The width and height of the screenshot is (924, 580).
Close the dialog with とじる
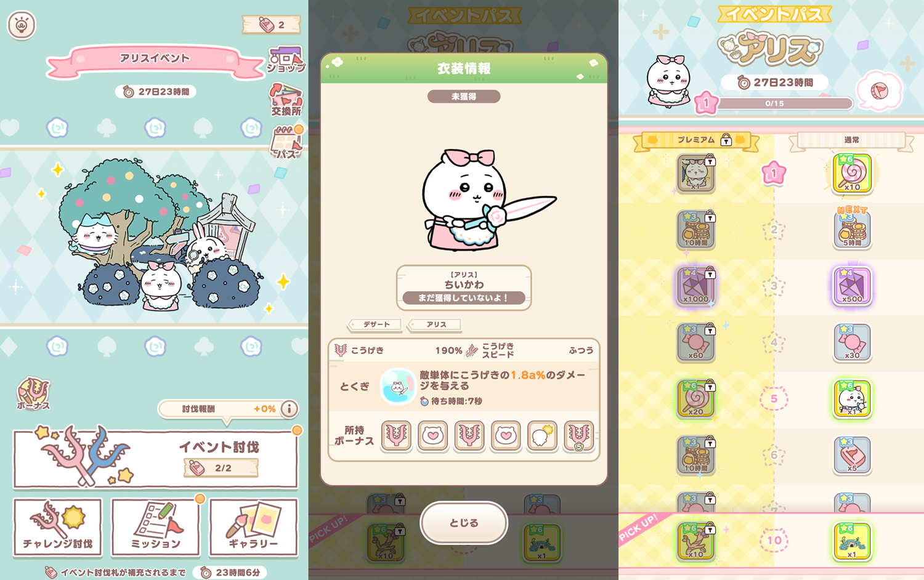(x=464, y=523)
